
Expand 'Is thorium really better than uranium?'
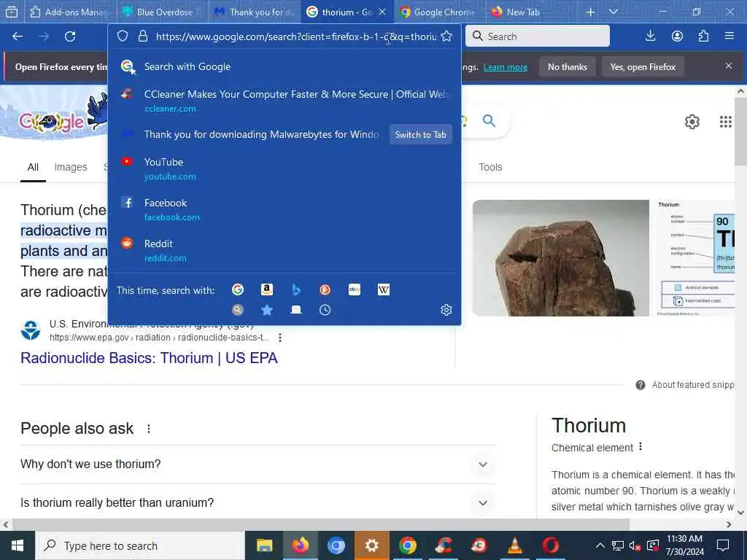[258, 502]
